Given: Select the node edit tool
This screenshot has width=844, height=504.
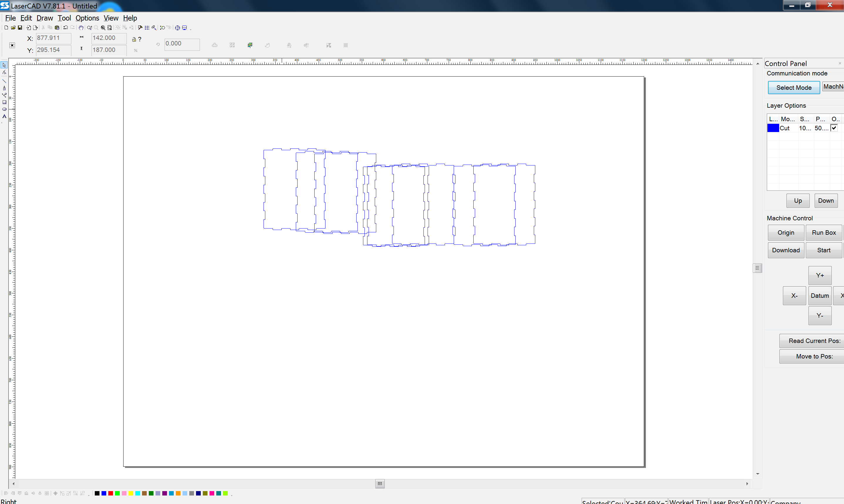Looking at the screenshot, I should (x=4, y=72).
